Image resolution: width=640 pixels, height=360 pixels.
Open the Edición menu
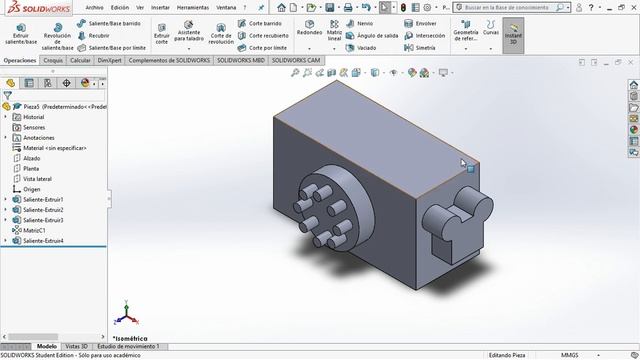point(120,7)
